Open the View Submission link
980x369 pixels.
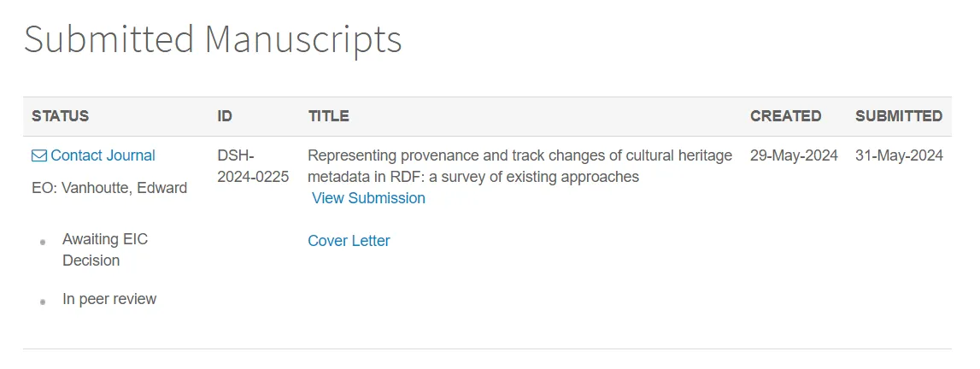[x=368, y=198]
